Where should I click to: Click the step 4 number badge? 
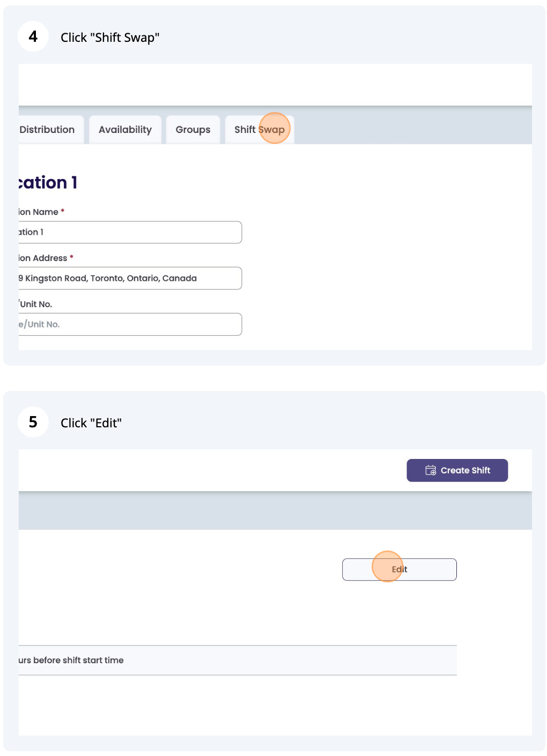point(33,36)
